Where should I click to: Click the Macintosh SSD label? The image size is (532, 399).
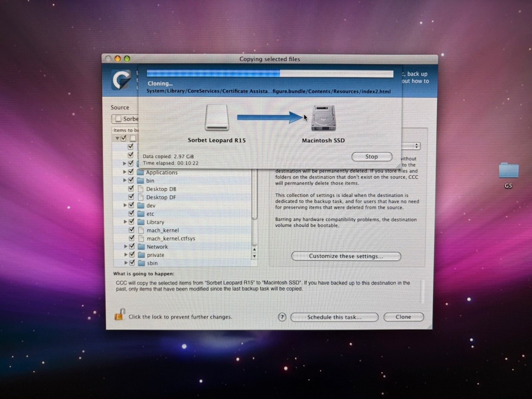pyautogui.click(x=323, y=140)
